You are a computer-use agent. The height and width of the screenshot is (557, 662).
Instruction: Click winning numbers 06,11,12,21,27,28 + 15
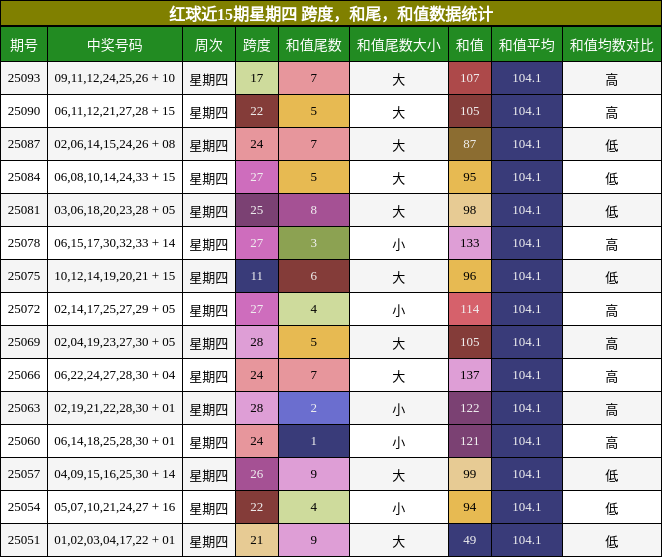click(x=115, y=111)
